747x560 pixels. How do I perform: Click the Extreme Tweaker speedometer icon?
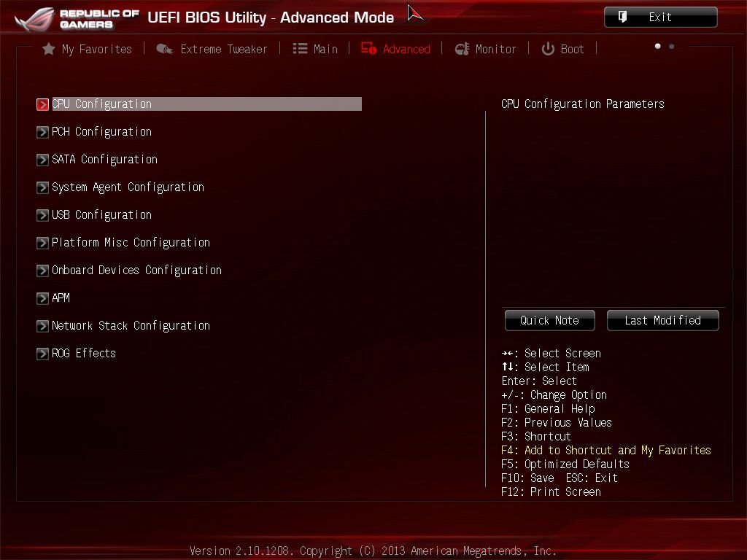(164, 49)
